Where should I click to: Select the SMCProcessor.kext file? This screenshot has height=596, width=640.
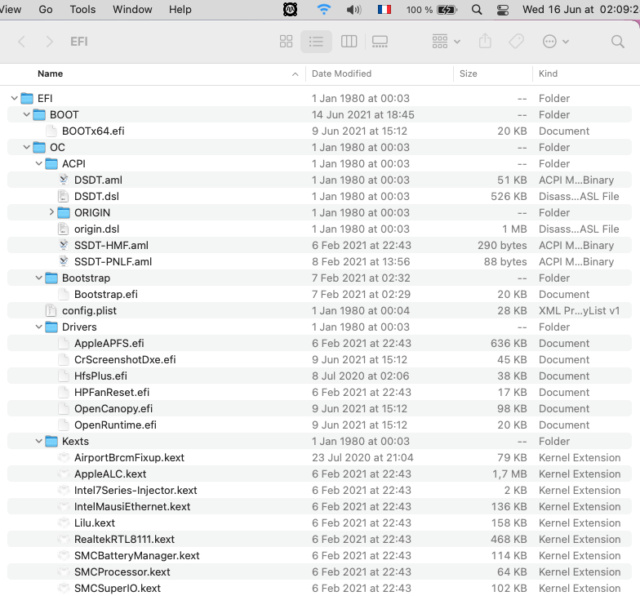[122, 572]
